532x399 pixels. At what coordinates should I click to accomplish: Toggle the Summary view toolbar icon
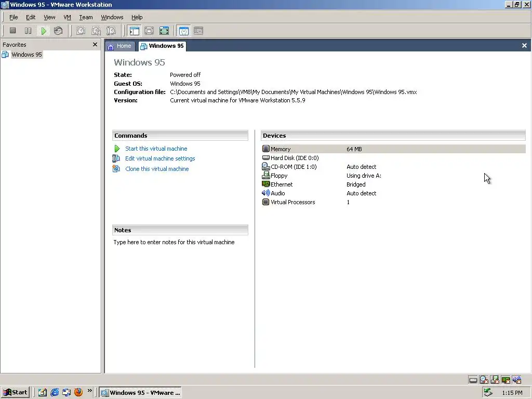tap(183, 31)
